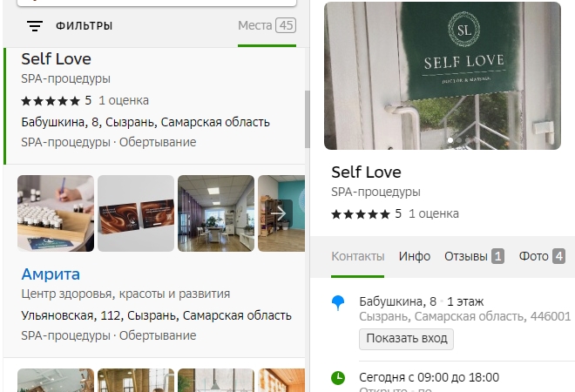Screen dimensions: 575x392
Task: Click the star rating in Self Love card
Action: coord(361,214)
